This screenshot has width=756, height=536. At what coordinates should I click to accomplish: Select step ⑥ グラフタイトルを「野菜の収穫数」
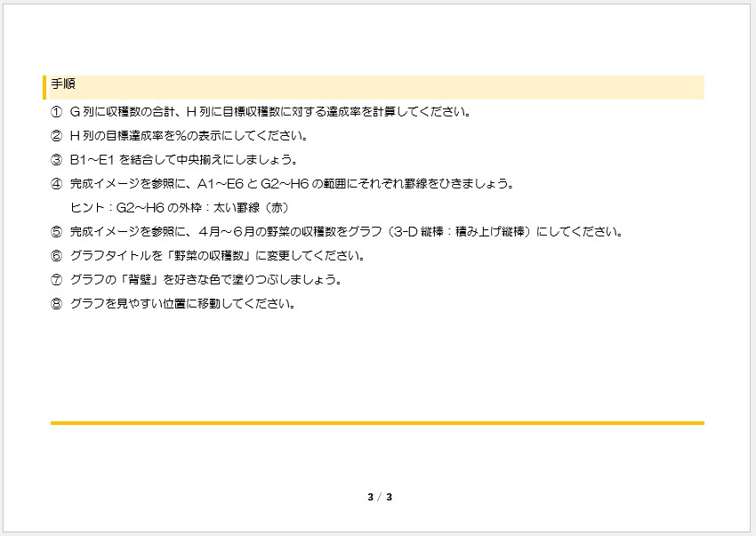click(x=208, y=255)
